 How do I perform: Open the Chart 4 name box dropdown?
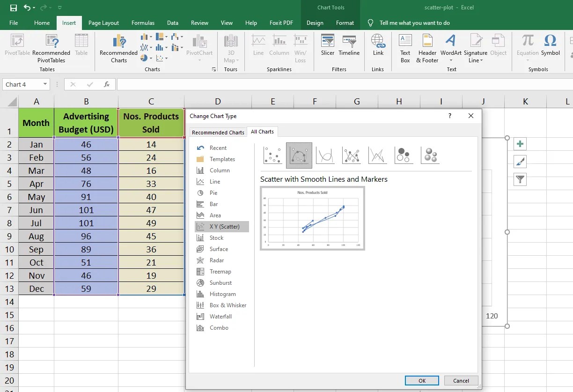[x=45, y=84]
